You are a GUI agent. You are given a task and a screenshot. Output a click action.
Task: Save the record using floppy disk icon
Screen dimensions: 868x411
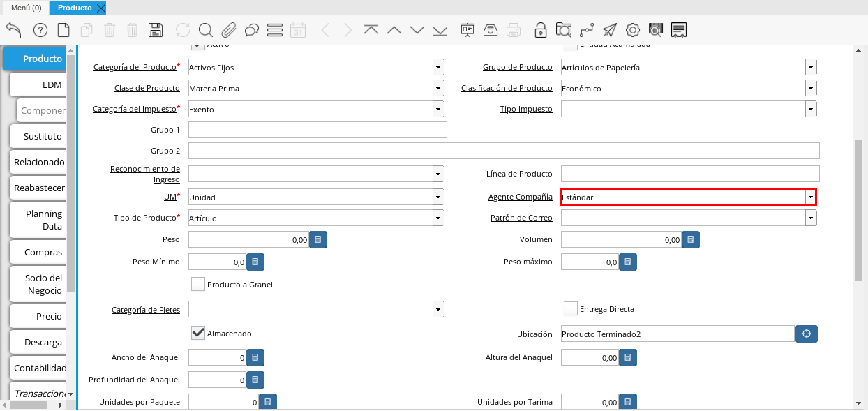(x=156, y=29)
